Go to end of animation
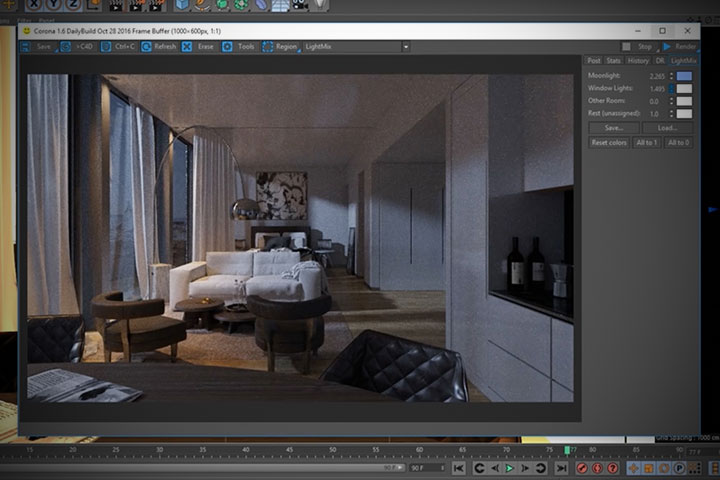 click(x=561, y=468)
